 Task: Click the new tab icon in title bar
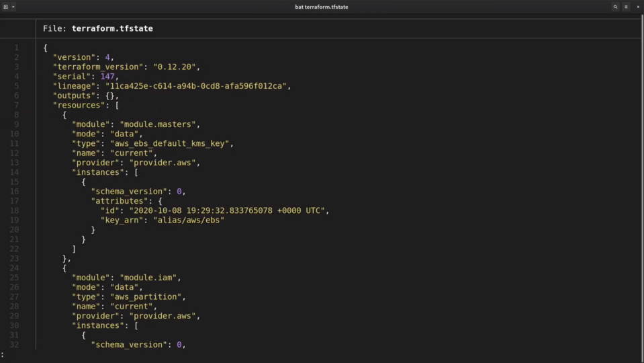6,7
